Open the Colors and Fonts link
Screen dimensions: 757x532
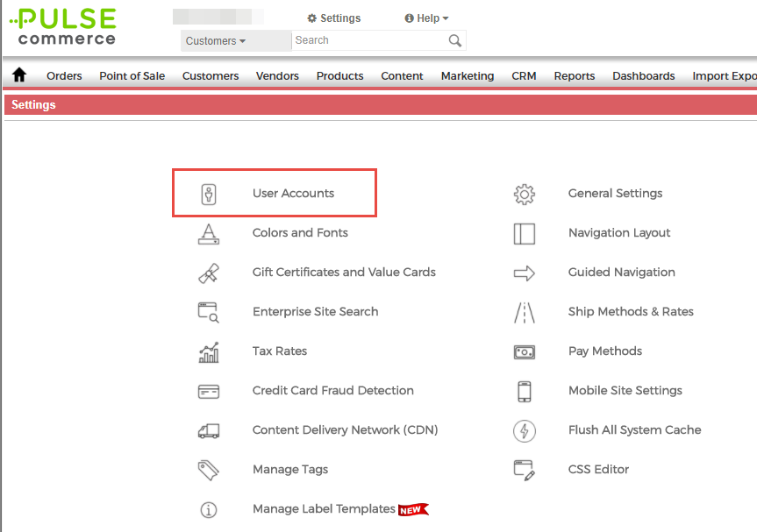300,233
